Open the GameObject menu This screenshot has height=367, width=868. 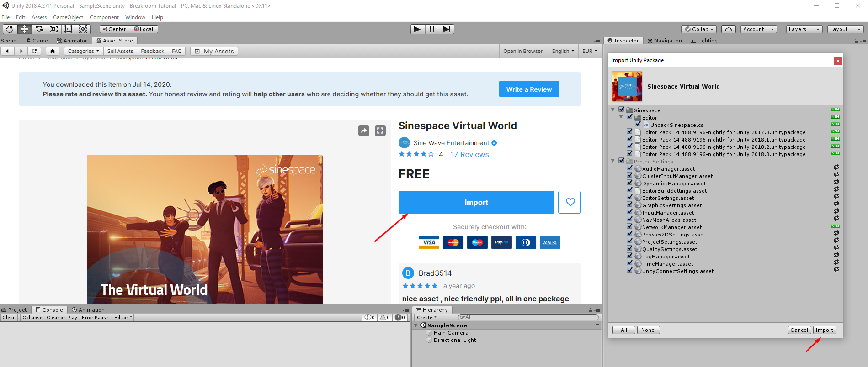tap(68, 17)
